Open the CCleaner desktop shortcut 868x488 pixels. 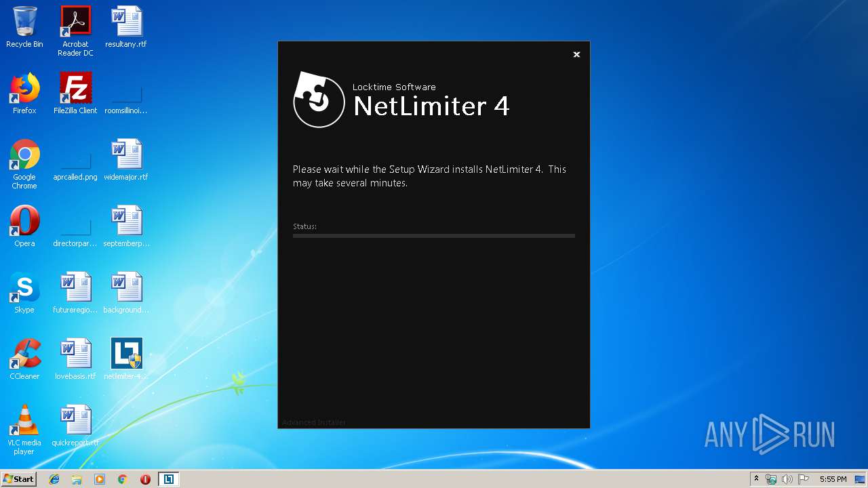point(24,359)
